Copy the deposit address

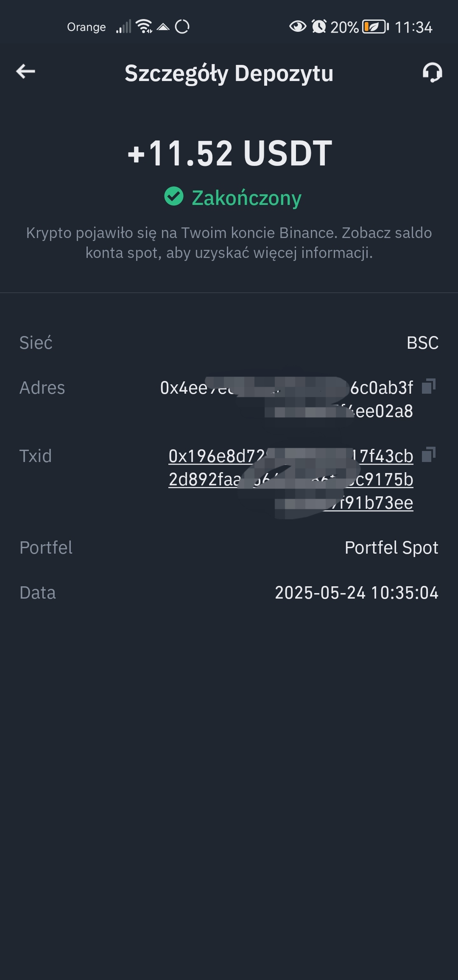[x=429, y=386]
